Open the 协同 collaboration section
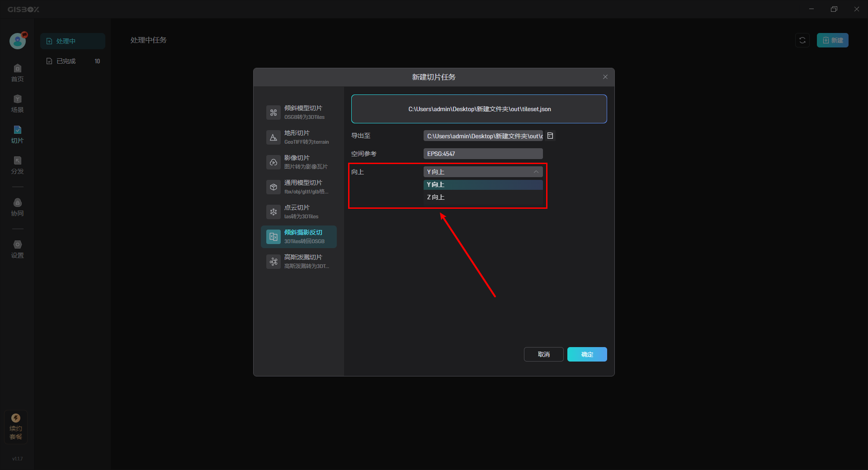 17,207
